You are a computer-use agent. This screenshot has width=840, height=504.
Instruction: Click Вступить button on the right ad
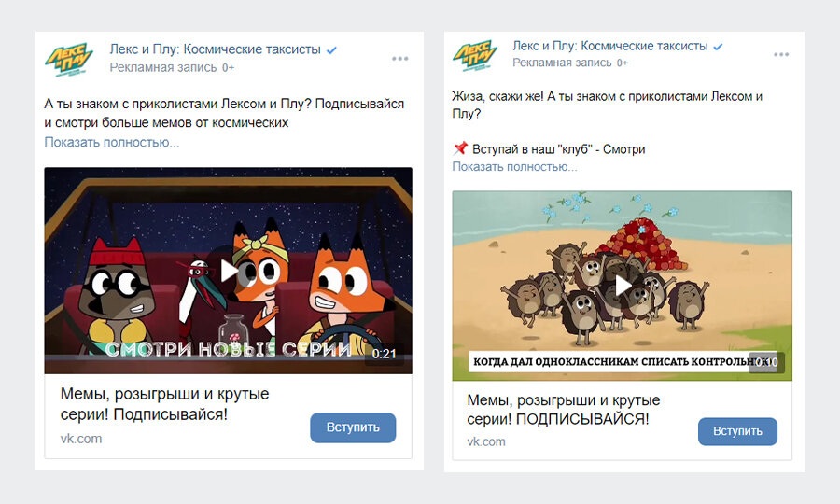(737, 431)
